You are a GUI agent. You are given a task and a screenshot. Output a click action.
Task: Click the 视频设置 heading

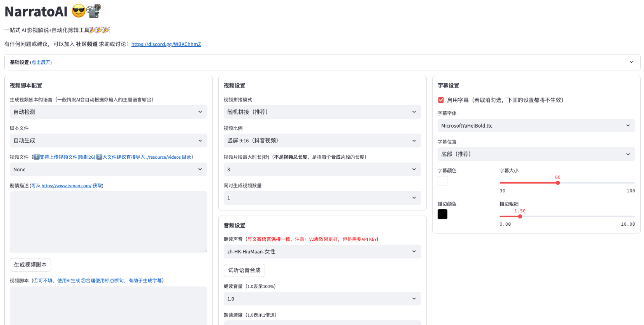[x=234, y=85]
